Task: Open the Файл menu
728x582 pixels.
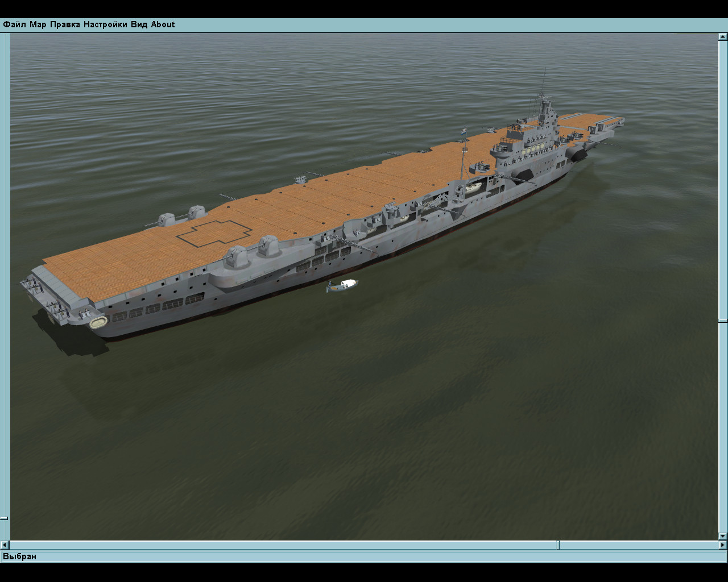Action: click(x=14, y=24)
